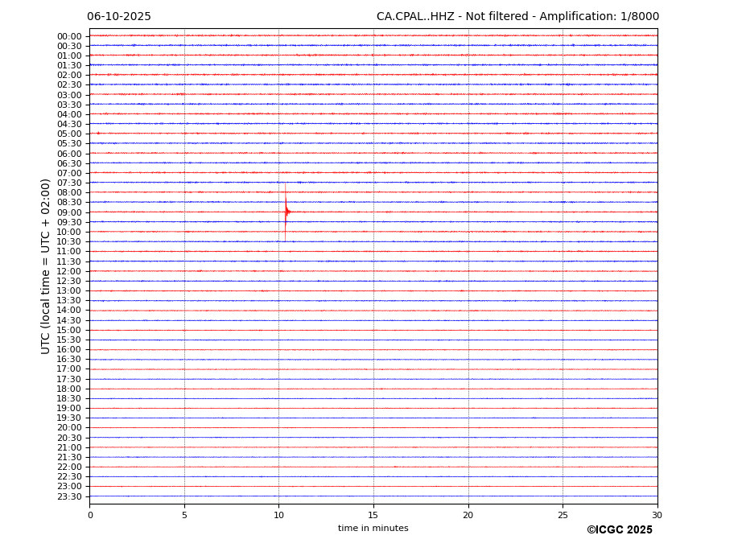746x560 pixels.
Task: Click the 'time in minutes' axis label
Action: coord(373,529)
